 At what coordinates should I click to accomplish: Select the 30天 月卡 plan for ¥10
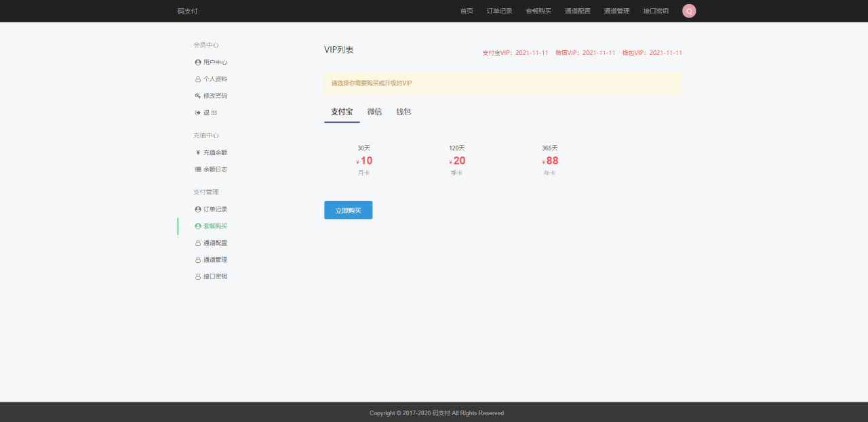pyautogui.click(x=364, y=161)
